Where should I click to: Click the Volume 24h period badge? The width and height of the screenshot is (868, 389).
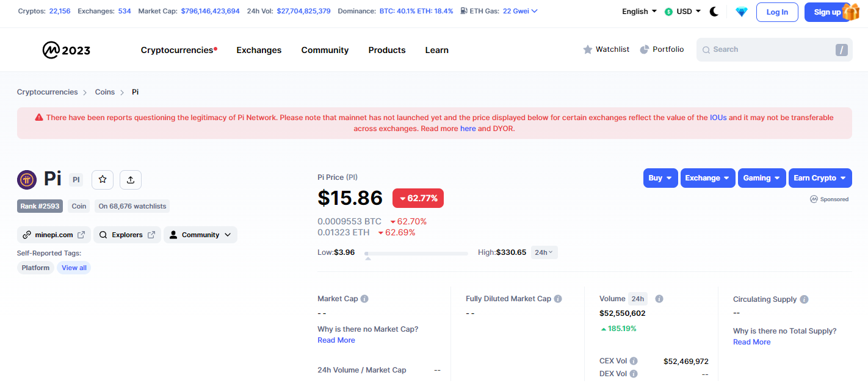pyautogui.click(x=638, y=299)
